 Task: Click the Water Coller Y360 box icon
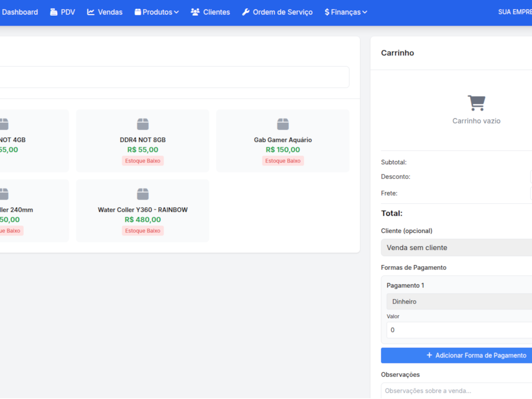[143, 194]
